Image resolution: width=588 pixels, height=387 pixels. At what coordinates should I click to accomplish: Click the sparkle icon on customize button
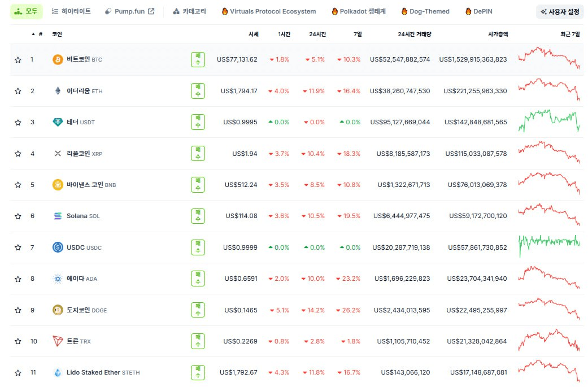coord(544,12)
